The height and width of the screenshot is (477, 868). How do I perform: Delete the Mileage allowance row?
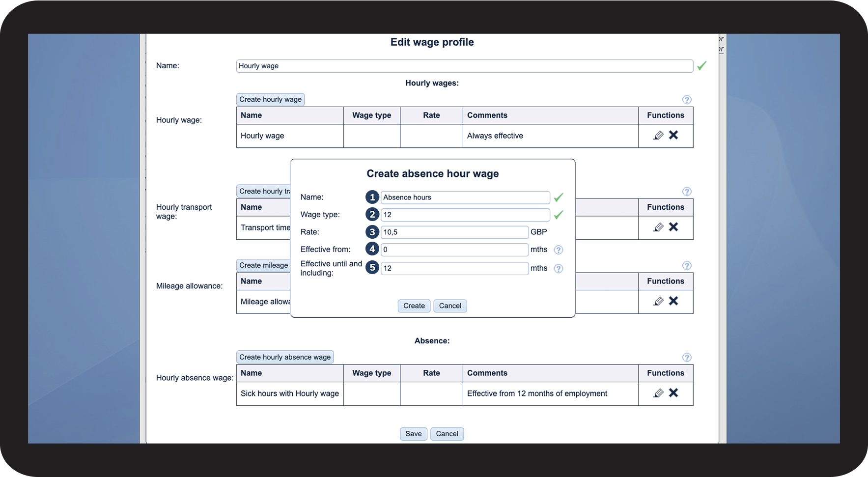[673, 301]
